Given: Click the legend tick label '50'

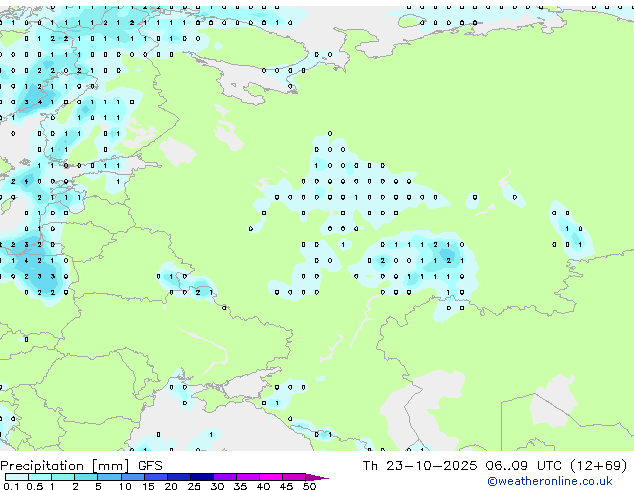Looking at the screenshot, I should coord(310,486).
